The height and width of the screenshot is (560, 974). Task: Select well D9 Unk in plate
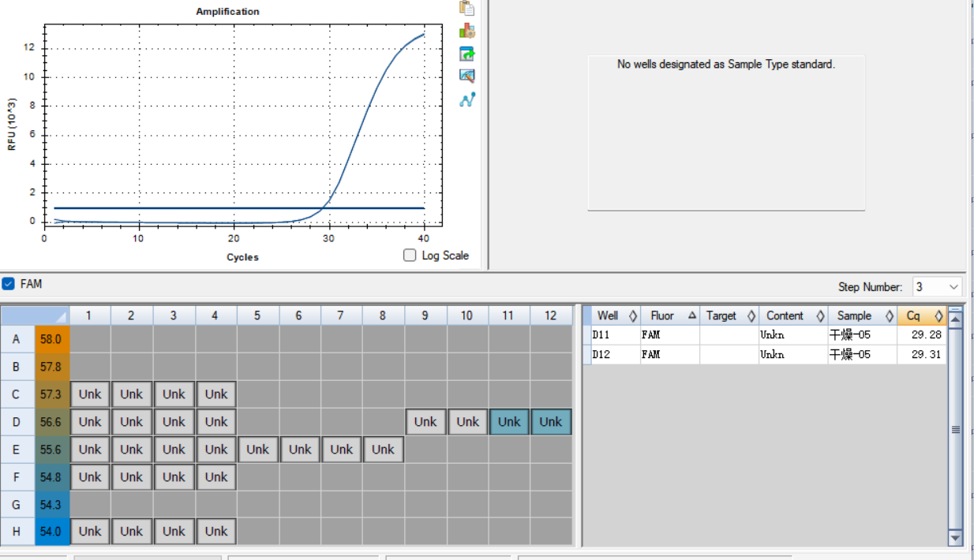[x=425, y=422]
